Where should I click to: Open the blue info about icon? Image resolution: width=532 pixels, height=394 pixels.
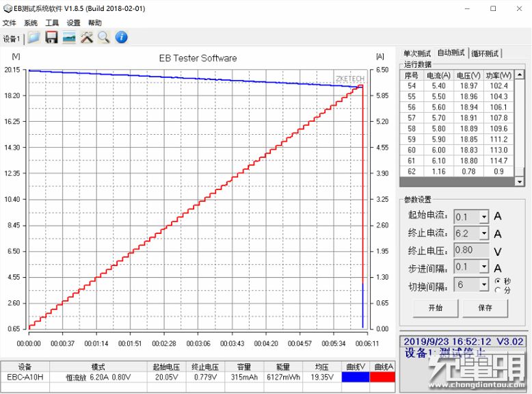[x=122, y=38]
